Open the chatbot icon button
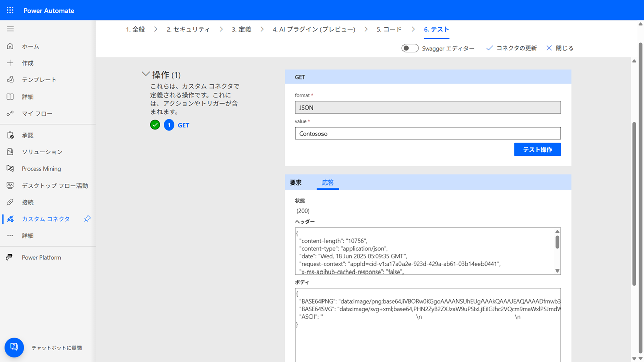The height and width of the screenshot is (362, 644). coord(14,347)
